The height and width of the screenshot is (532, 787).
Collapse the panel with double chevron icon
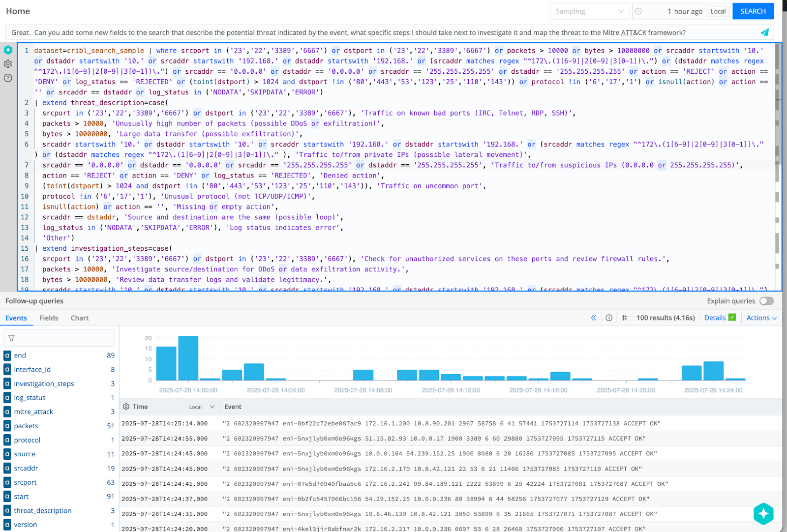(x=594, y=318)
